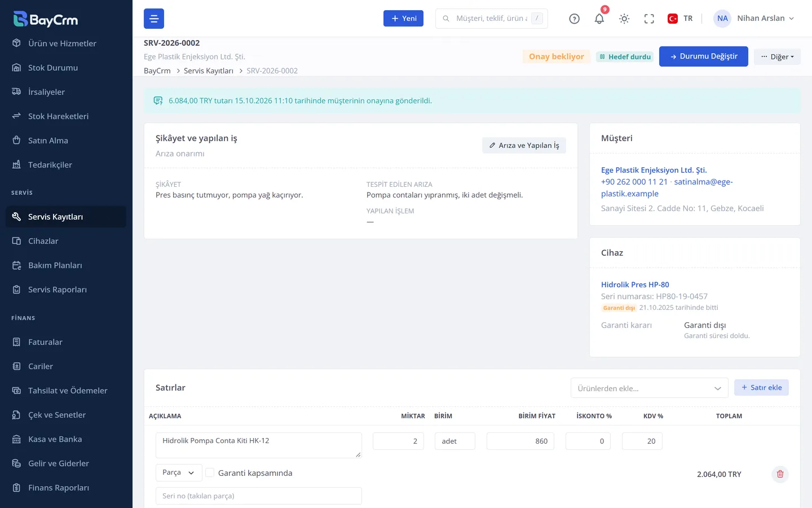Image resolution: width=812 pixels, height=508 pixels.
Task: Open the help question mark icon
Action: (574, 19)
